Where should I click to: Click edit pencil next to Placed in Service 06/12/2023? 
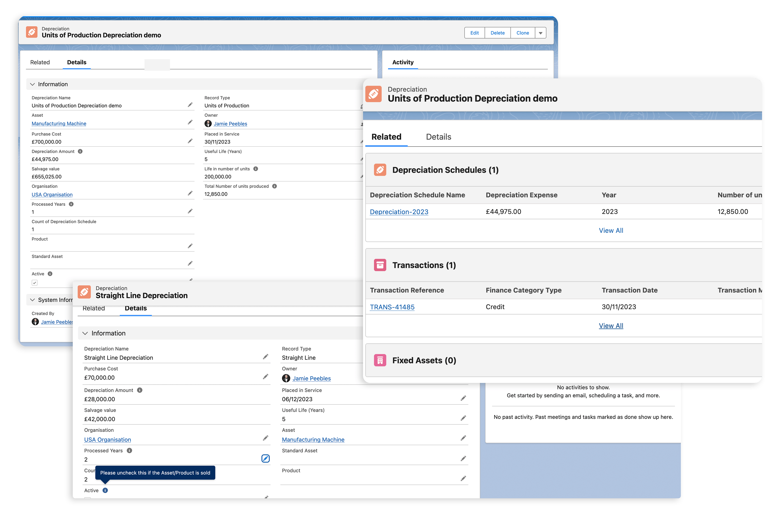(463, 398)
